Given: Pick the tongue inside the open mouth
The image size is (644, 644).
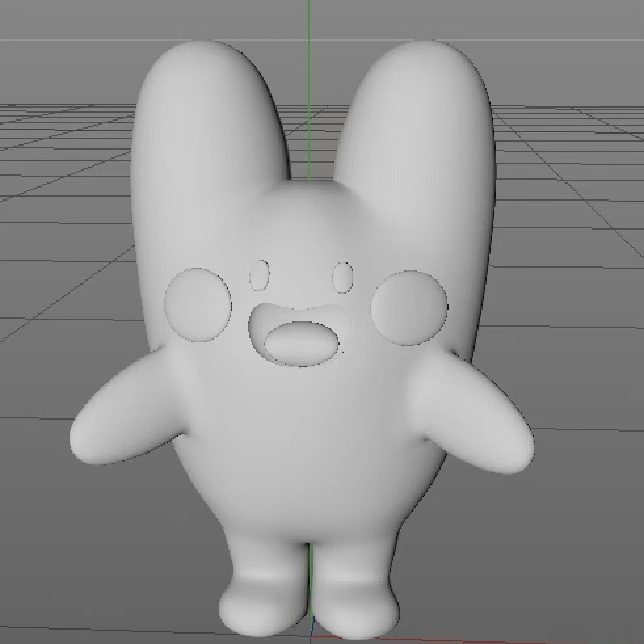Looking at the screenshot, I should pos(302,344).
